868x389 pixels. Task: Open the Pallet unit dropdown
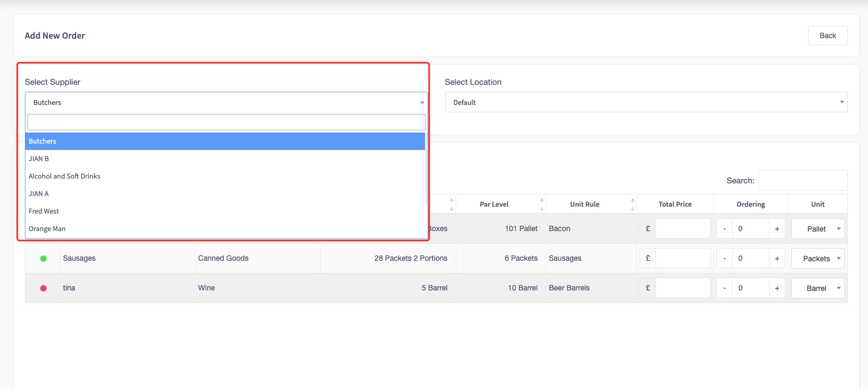pos(818,229)
